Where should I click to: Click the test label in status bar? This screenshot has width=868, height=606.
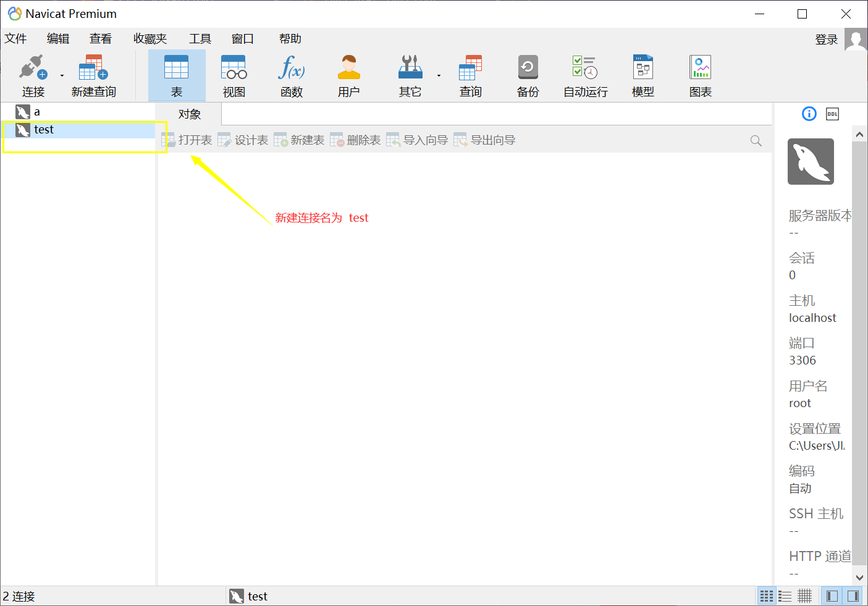258,596
